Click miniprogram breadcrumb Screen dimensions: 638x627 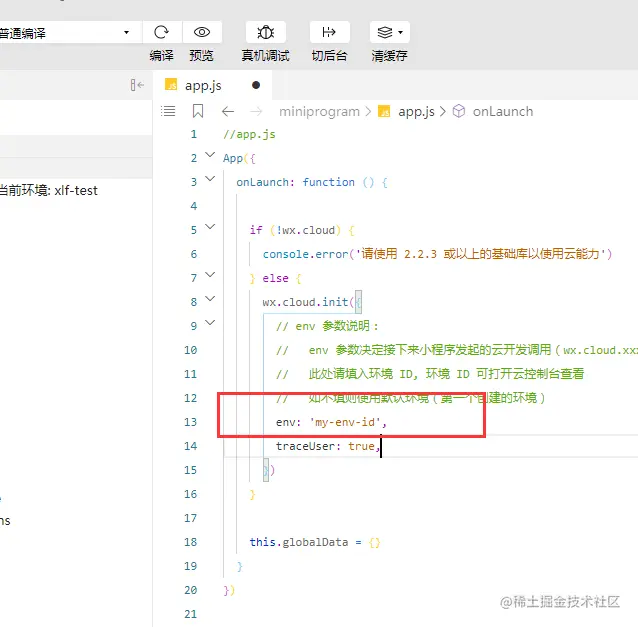(319, 111)
